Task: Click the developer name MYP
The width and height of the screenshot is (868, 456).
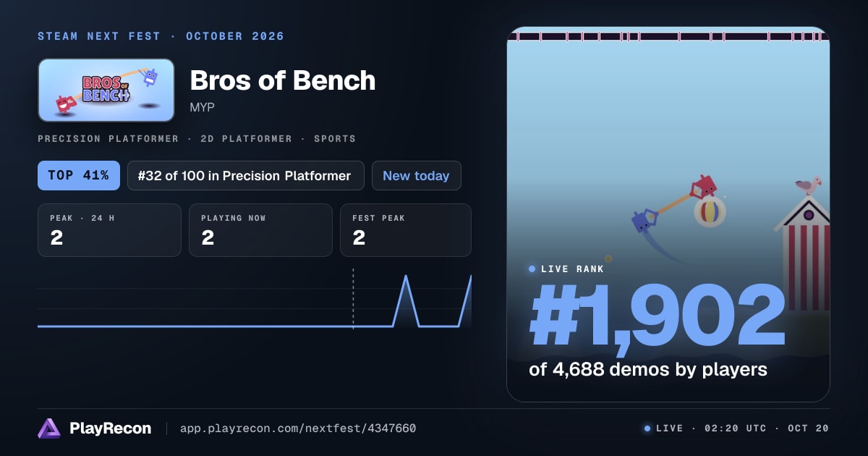Action: coord(202,107)
